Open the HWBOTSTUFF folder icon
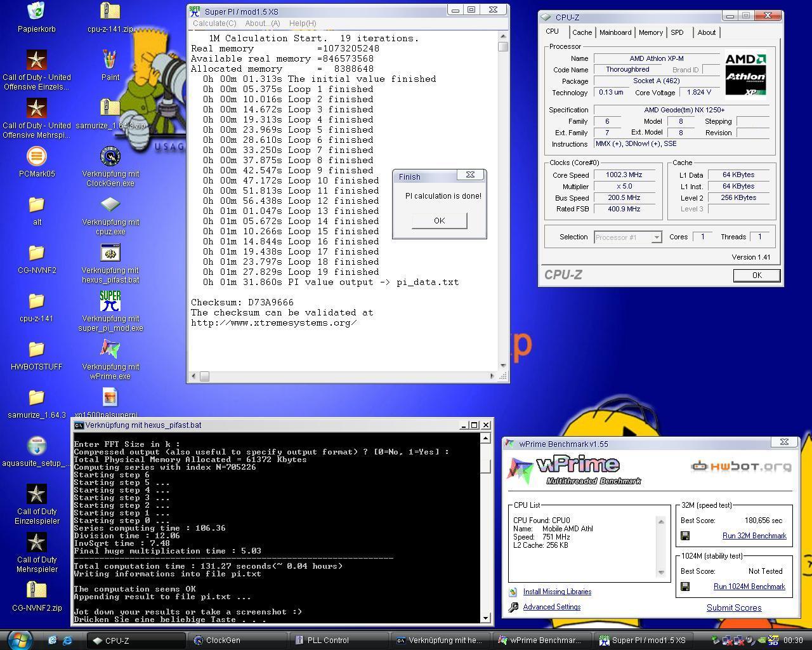The width and height of the screenshot is (812, 650). pyautogui.click(x=36, y=349)
